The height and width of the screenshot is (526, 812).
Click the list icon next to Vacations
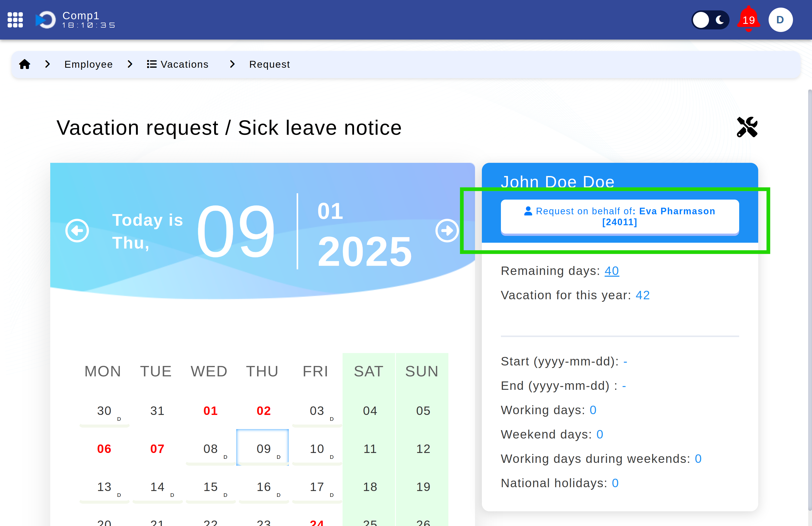click(151, 64)
